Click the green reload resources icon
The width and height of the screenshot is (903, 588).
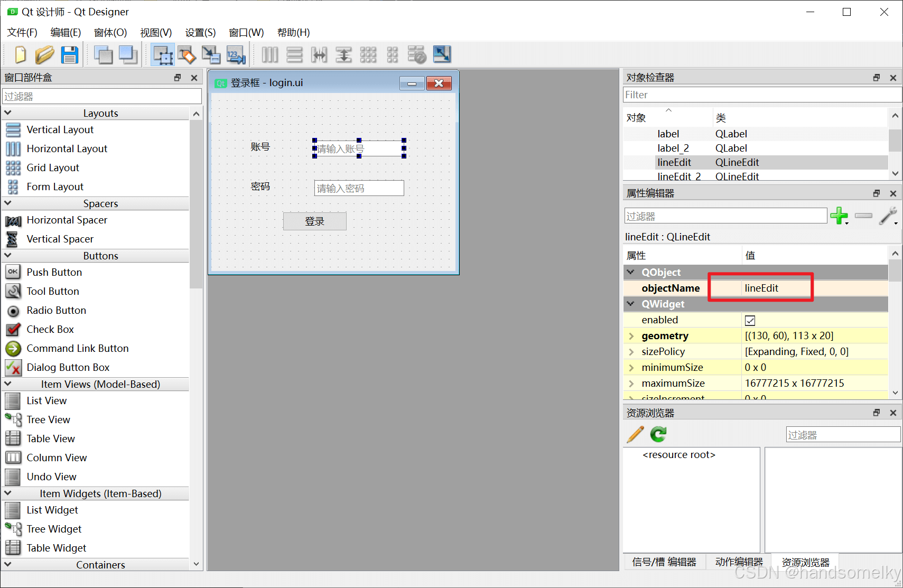coord(658,434)
